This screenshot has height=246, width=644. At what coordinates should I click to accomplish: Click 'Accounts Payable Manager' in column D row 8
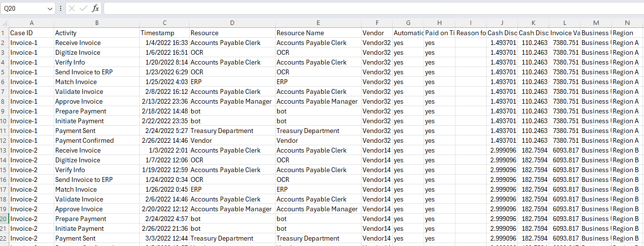point(232,101)
